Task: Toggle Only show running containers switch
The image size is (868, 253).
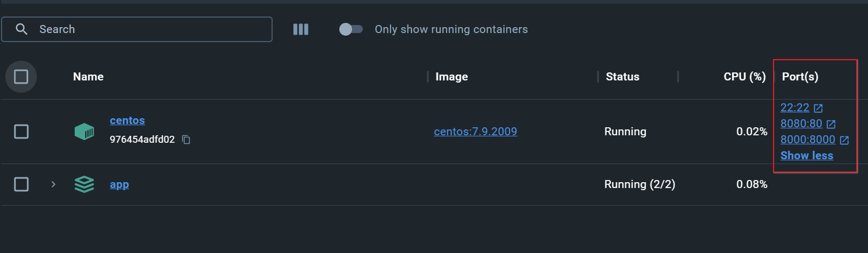Action: 351,29
